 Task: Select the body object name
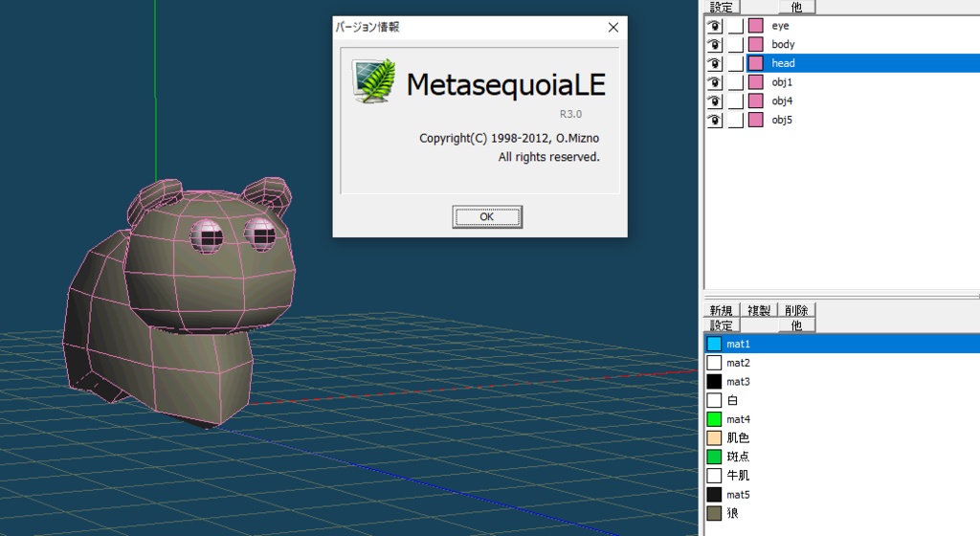pyautogui.click(x=783, y=44)
